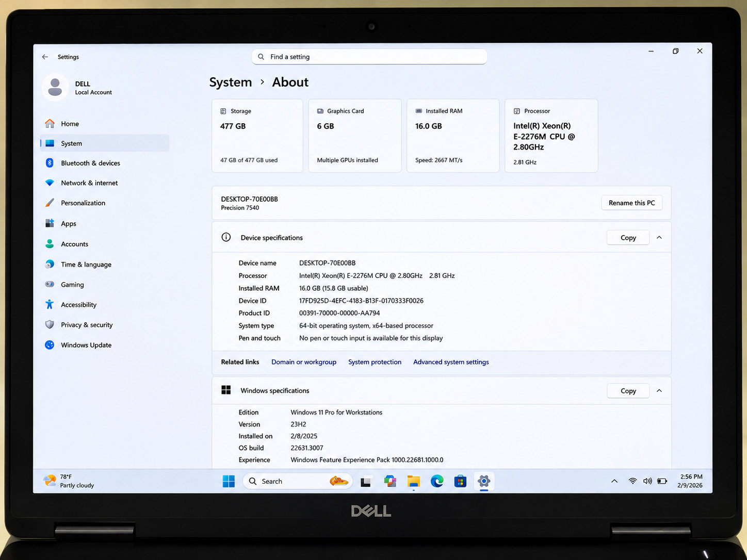Open Advanced system settings link

pyautogui.click(x=451, y=362)
